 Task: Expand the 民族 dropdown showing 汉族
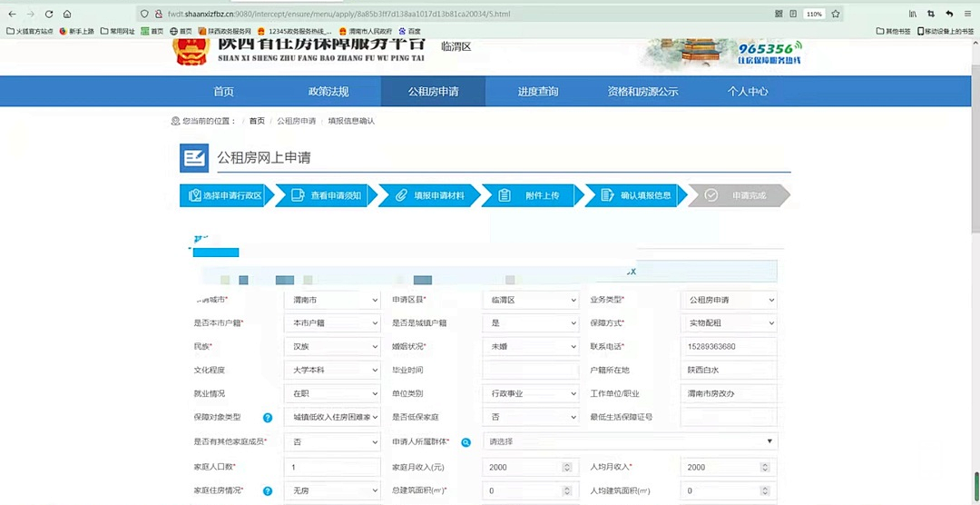332,347
